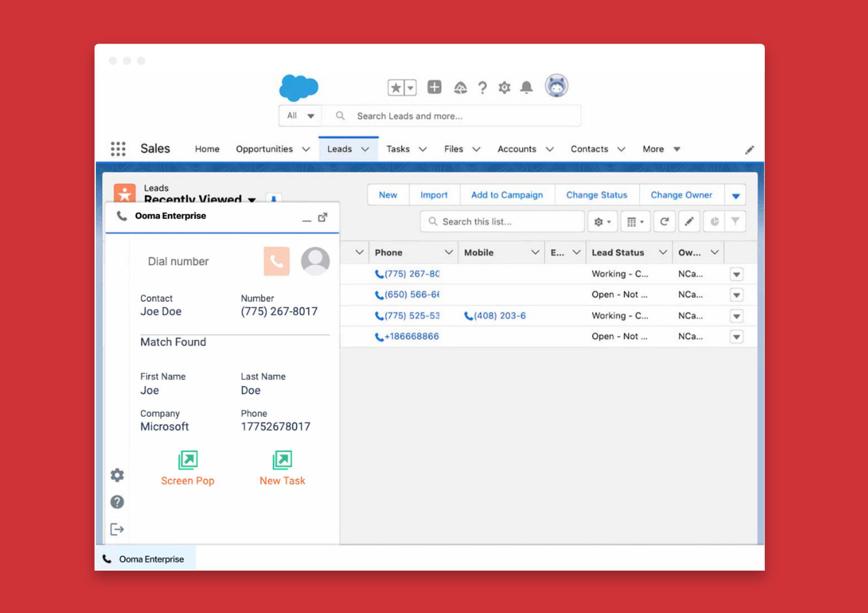Click the softphone logout icon

117,529
